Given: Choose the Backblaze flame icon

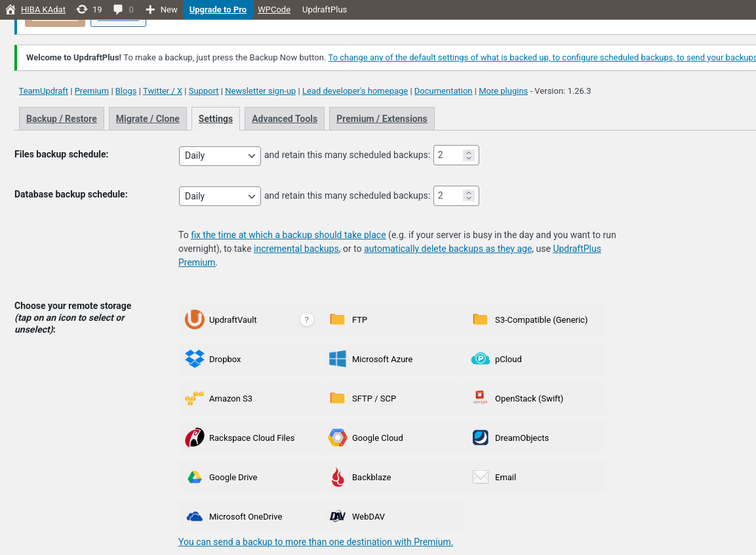Looking at the screenshot, I should point(338,478).
